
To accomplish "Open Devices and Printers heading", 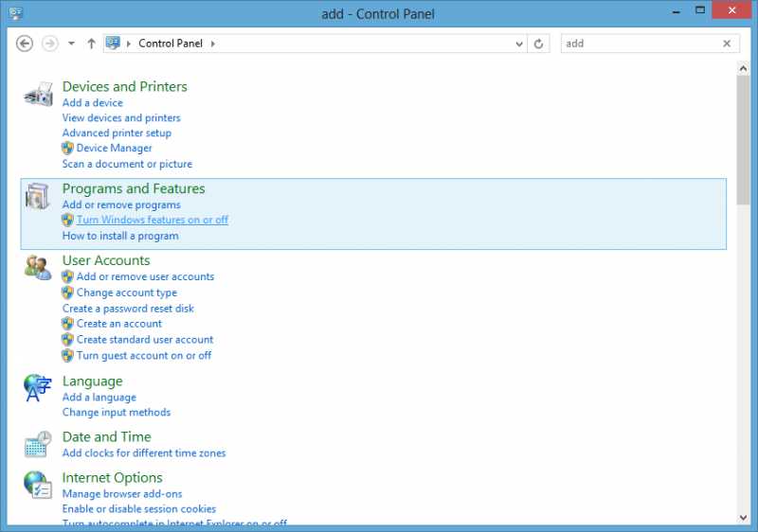I will tap(125, 86).
